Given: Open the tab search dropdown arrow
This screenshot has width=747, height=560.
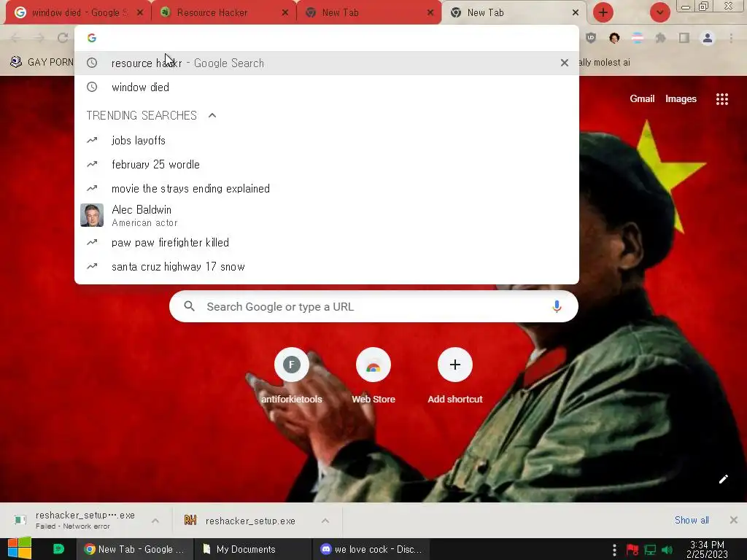Looking at the screenshot, I should (659, 12).
